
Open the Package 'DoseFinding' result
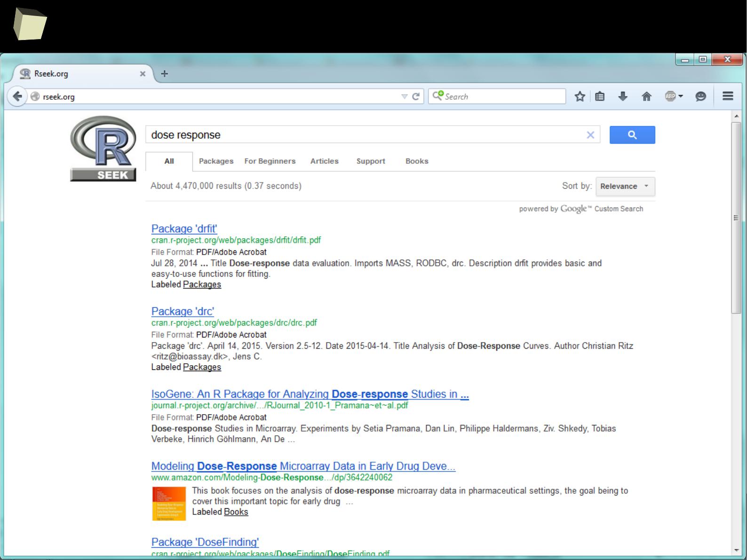pos(205,542)
